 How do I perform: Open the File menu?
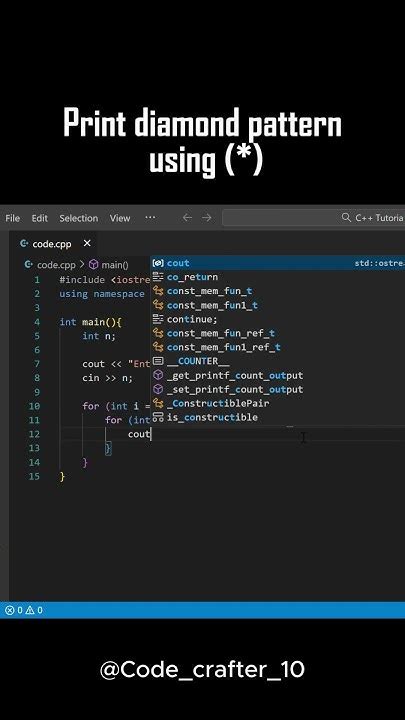click(12, 218)
